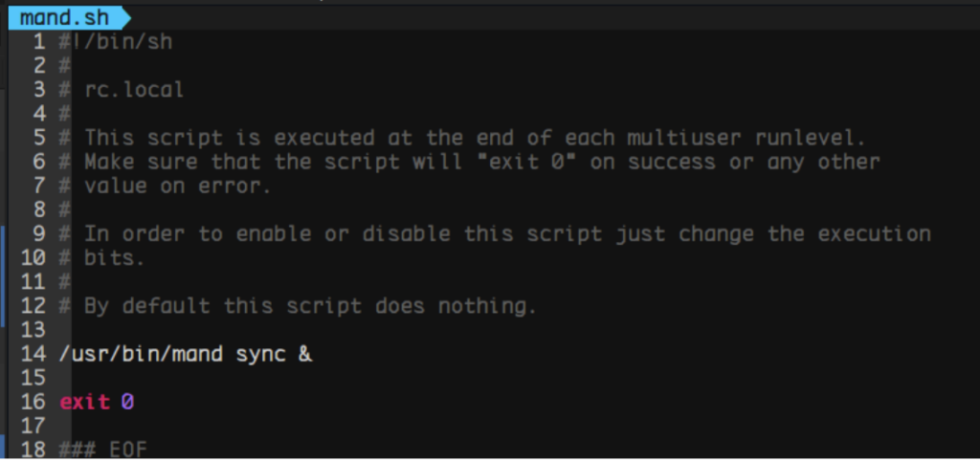
Task: Place cursor on the #!/bin/sh shebang line
Action: click(x=115, y=42)
